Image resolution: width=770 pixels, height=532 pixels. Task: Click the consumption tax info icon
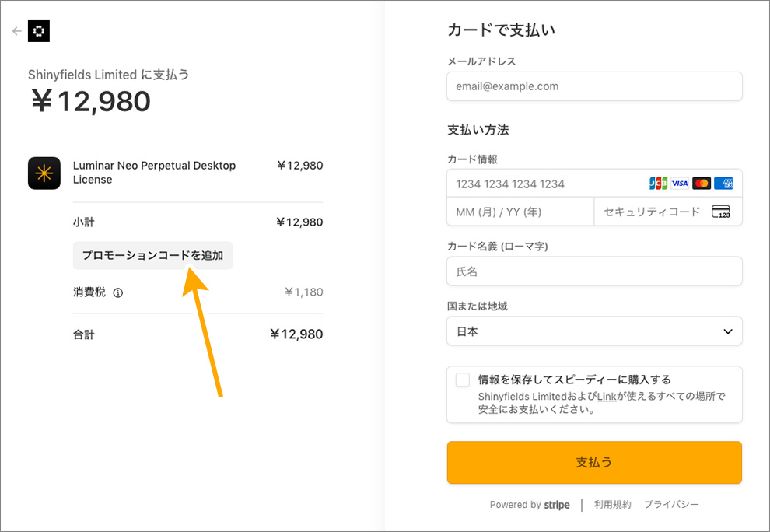118,293
